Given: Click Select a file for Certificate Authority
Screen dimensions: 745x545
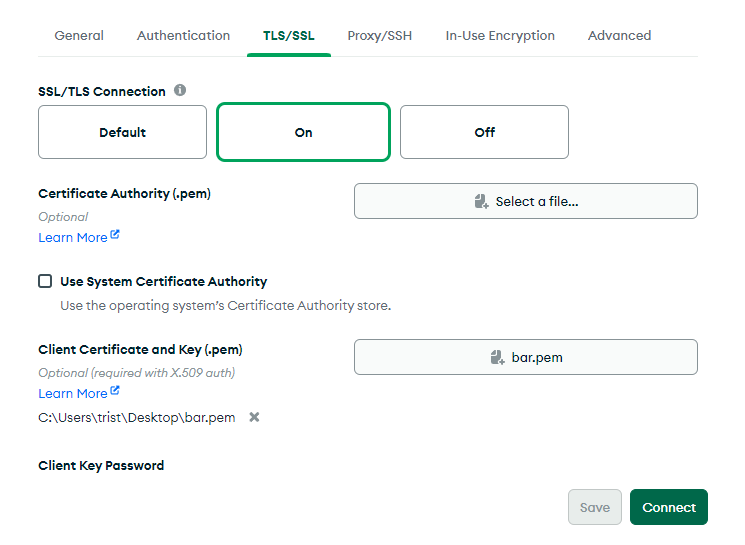Looking at the screenshot, I should [x=525, y=201].
